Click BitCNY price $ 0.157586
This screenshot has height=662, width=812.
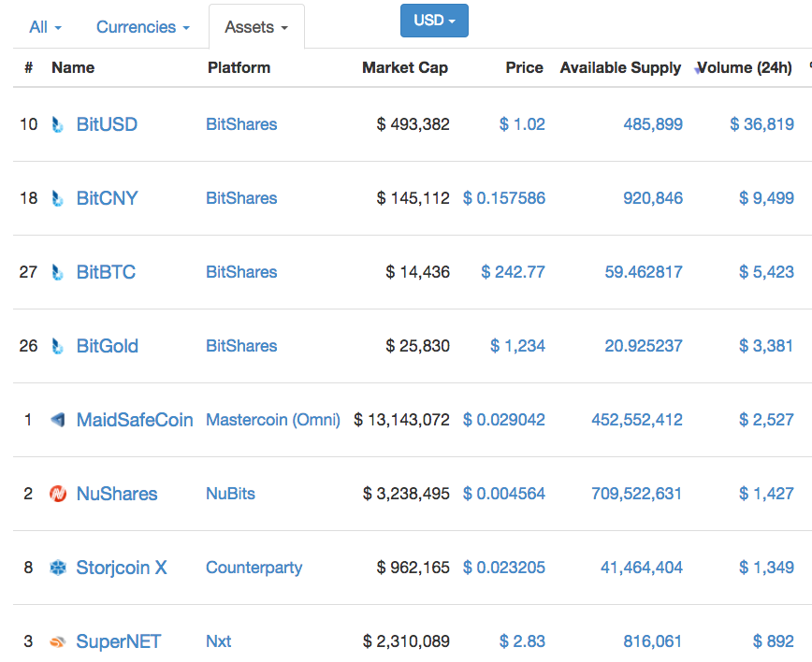coord(504,198)
